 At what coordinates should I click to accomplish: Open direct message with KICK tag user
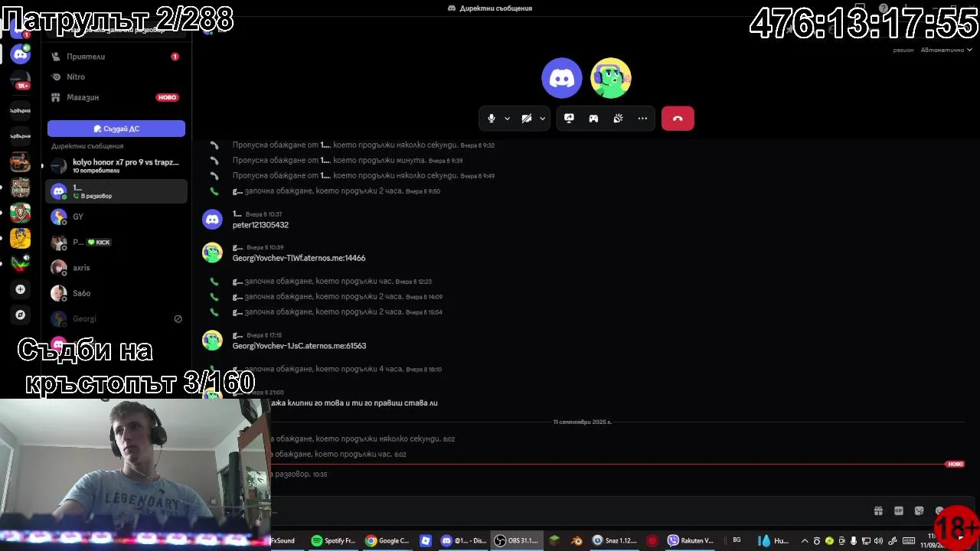pos(116,242)
